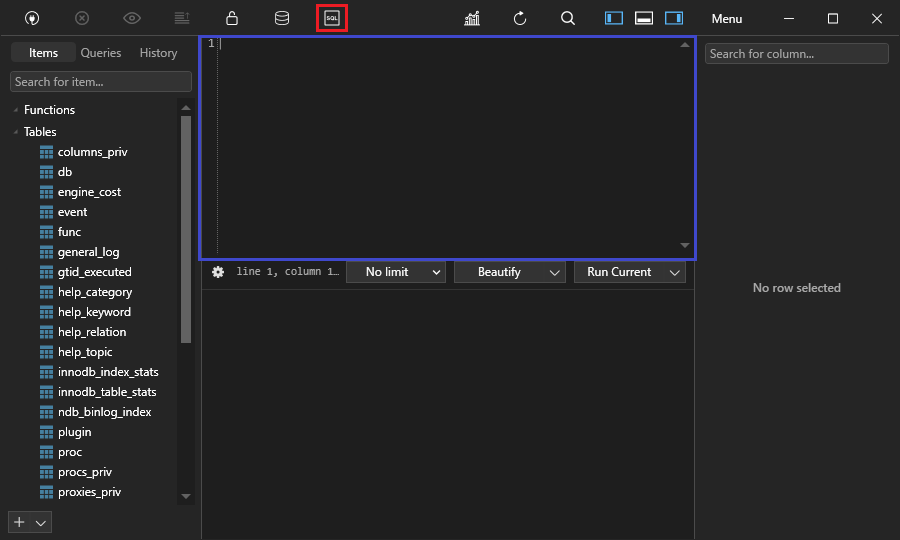900x540 pixels.
Task: Open the Run Current dropdown arrow
Action: [675, 273]
